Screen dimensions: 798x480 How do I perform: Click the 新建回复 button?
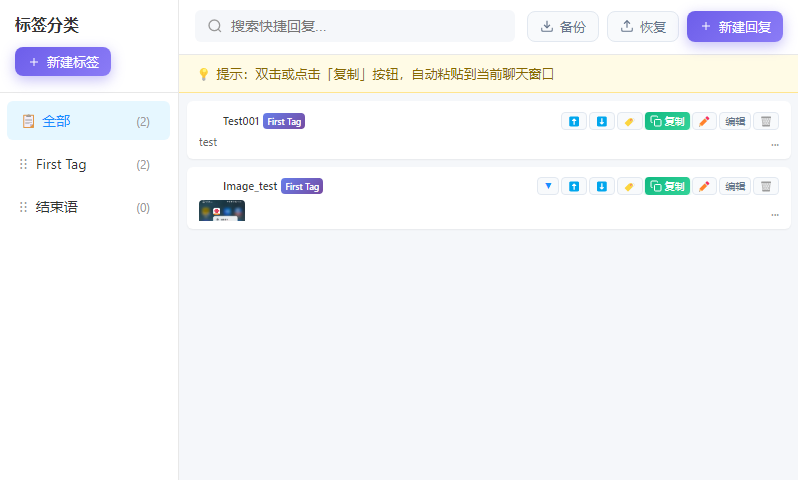click(735, 26)
